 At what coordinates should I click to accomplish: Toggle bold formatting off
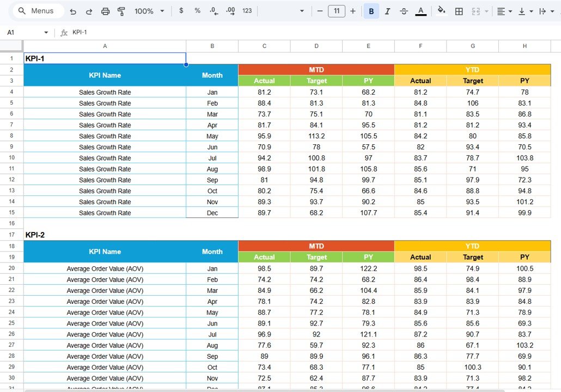(x=371, y=11)
